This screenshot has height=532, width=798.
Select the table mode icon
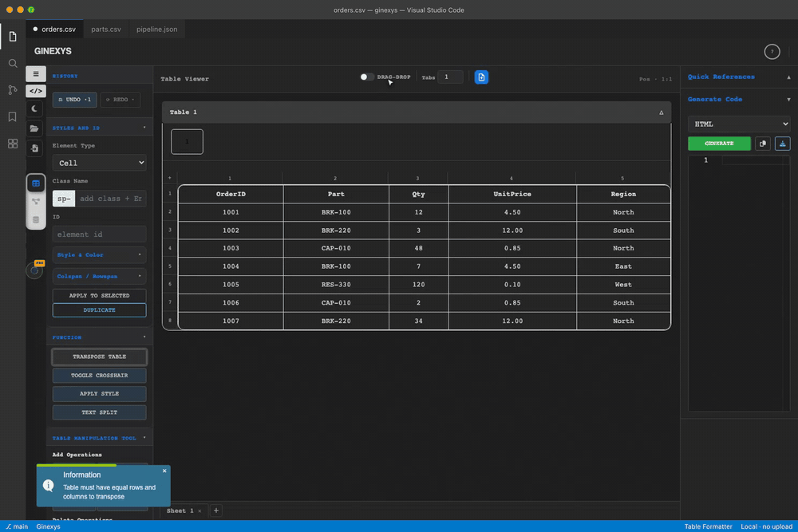click(x=36, y=183)
